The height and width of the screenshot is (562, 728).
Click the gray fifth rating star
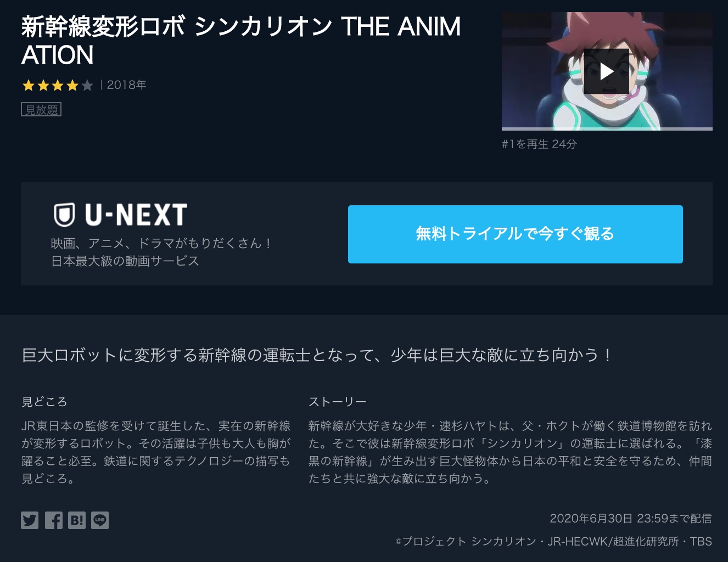[x=87, y=86]
